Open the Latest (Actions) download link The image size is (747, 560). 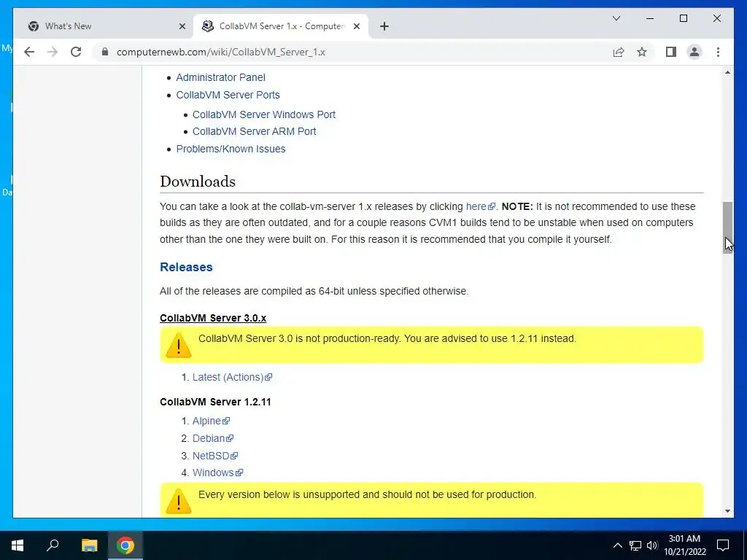coord(232,377)
